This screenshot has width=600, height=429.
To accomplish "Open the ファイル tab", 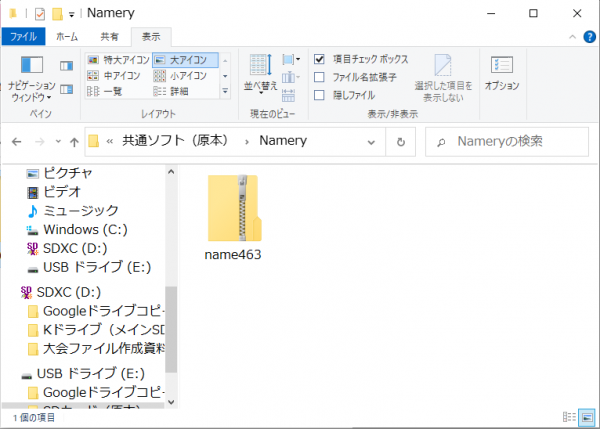I will 23,37.
